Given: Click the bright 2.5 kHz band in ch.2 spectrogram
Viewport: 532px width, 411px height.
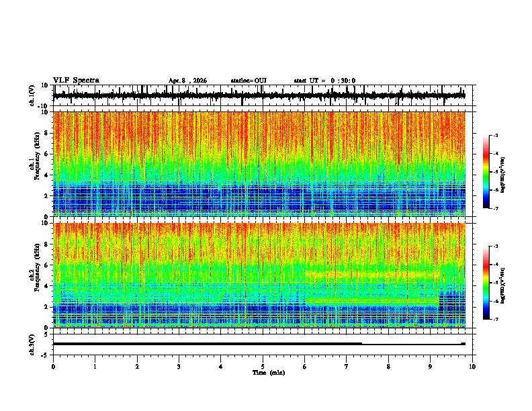Looking at the screenshot, I should click(372, 300).
